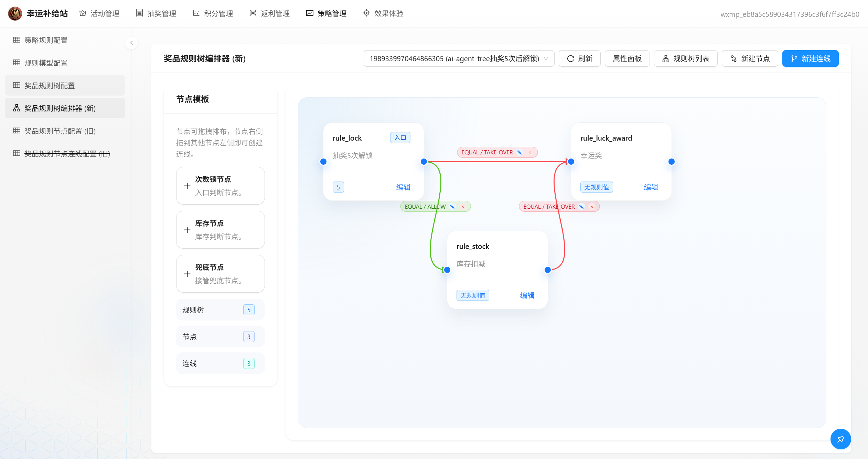Add a 库存节点 using its plus icon
868x459 pixels.
(187, 230)
